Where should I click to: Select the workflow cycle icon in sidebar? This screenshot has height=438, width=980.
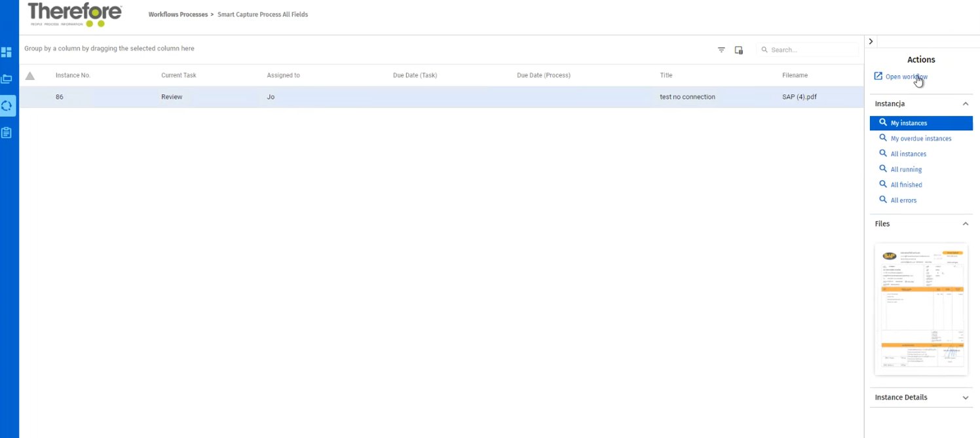(x=7, y=105)
